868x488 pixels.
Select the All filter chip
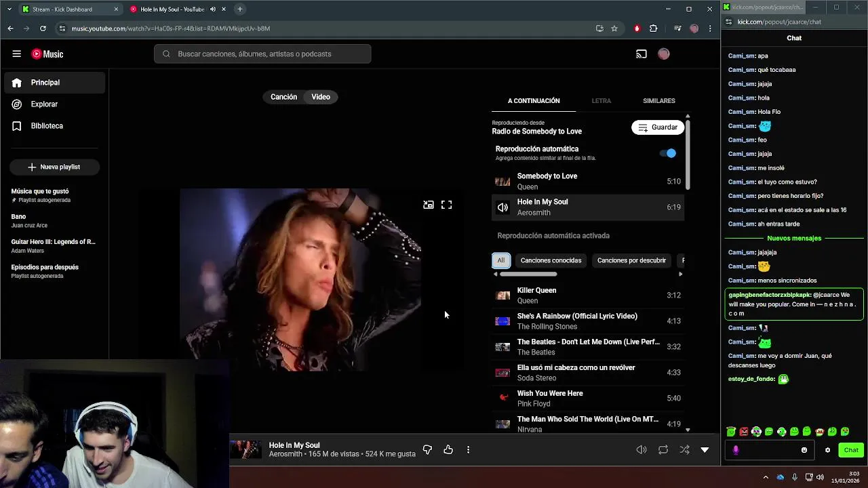click(501, 260)
